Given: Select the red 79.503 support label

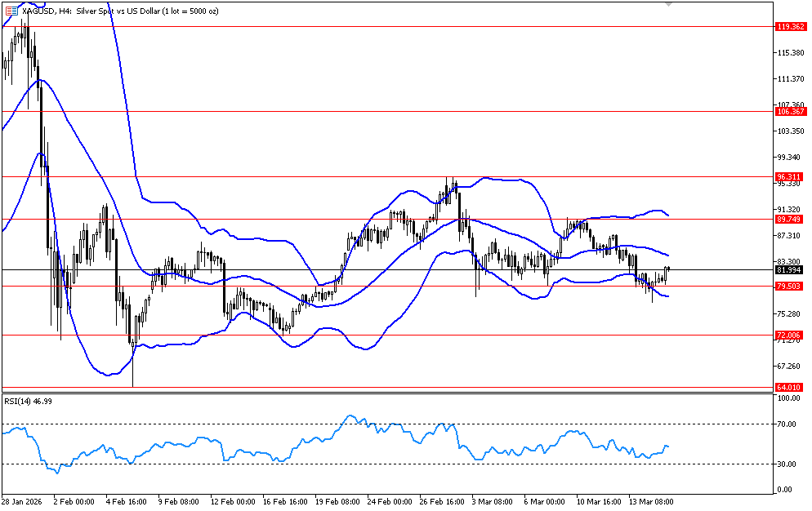Looking at the screenshot, I should click(x=791, y=286).
